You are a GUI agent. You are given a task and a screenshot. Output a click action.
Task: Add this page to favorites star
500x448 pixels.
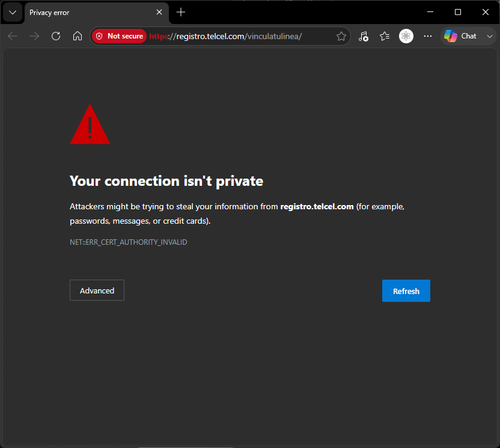341,36
